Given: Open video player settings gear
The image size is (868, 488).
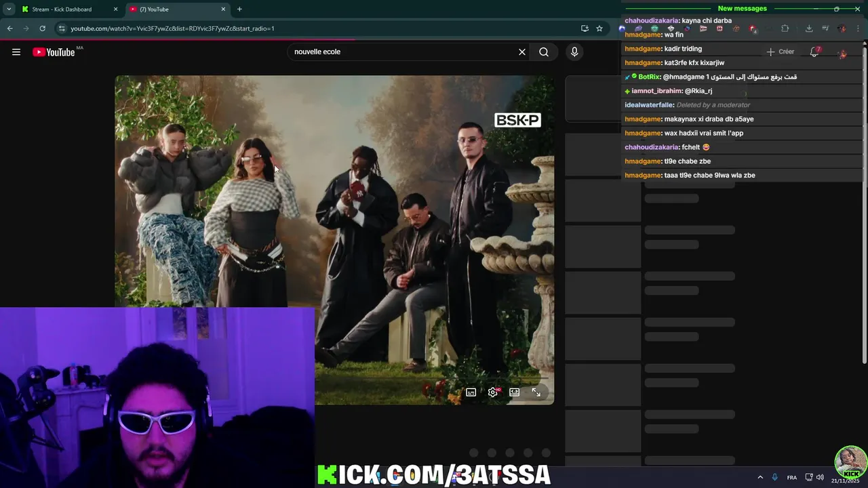Looking at the screenshot, I should click(x=493, y=392).
